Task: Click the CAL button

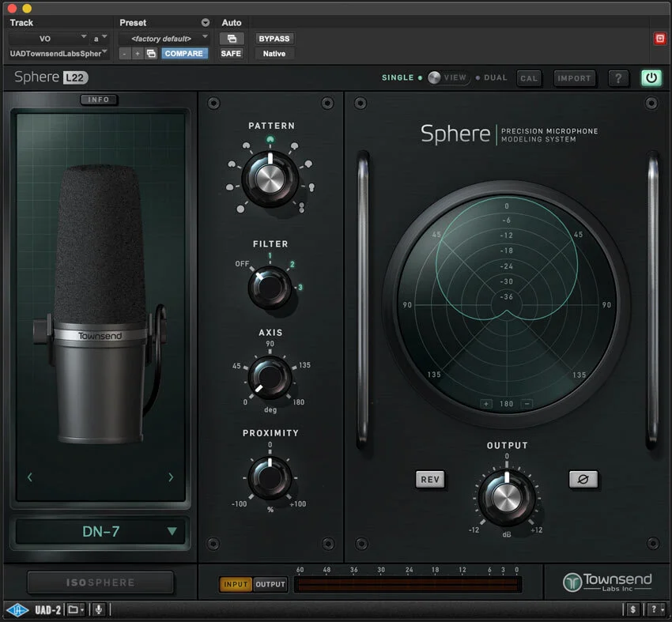Action: [x=528, y=78]
